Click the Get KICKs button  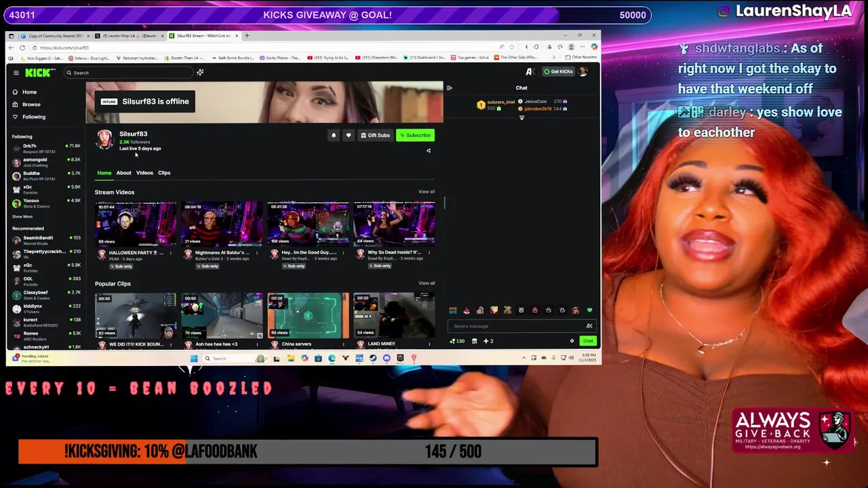[x=558, y=72]
